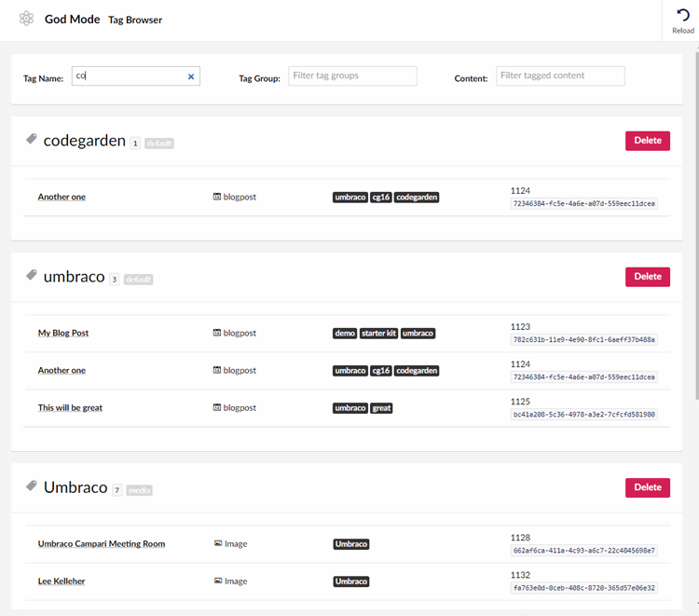The height and width of the screenshot is (616, 699).
Task: Click the Filter tagged content field
Action: 560,75
